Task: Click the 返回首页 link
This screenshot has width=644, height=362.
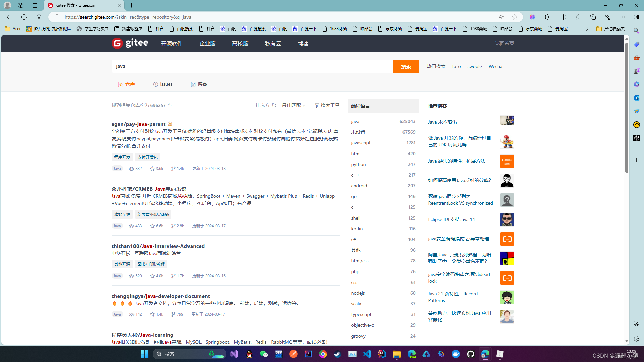Action: click(504, 43)
